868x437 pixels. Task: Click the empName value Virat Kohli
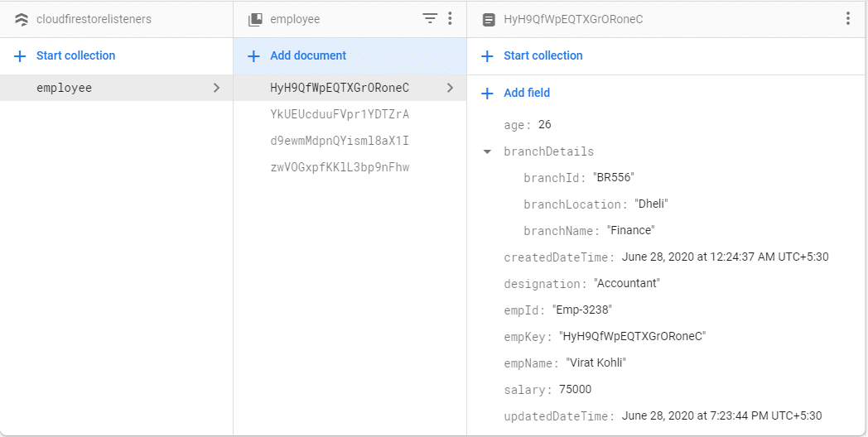[x=596, y=363]
